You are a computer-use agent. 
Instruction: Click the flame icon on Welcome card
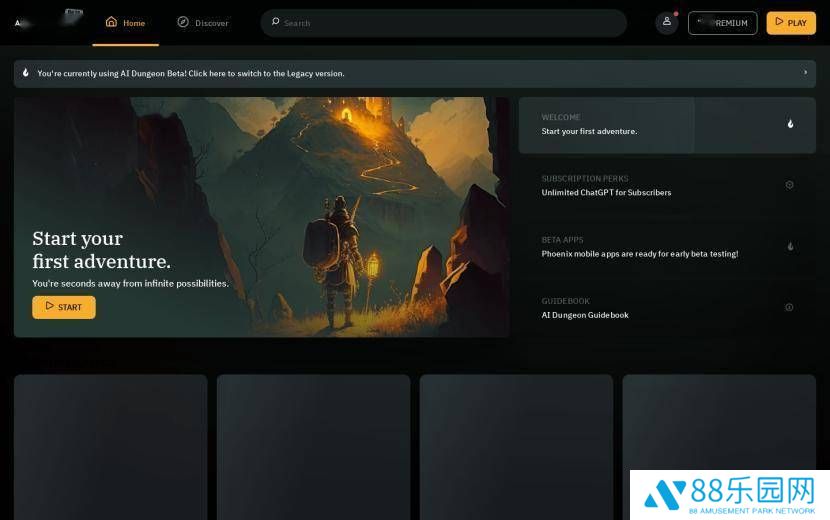[x=790, y=124]
